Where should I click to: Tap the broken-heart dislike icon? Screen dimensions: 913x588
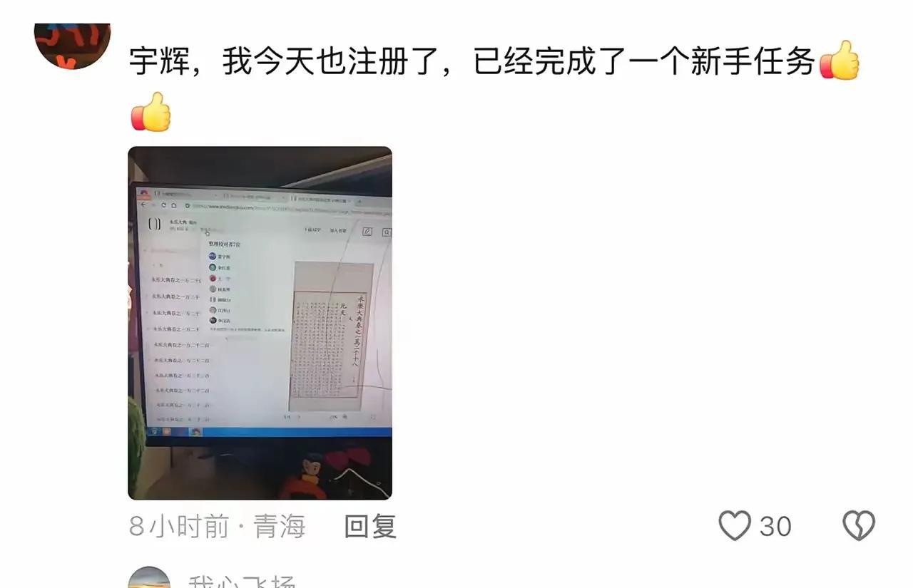pos(859,526)
